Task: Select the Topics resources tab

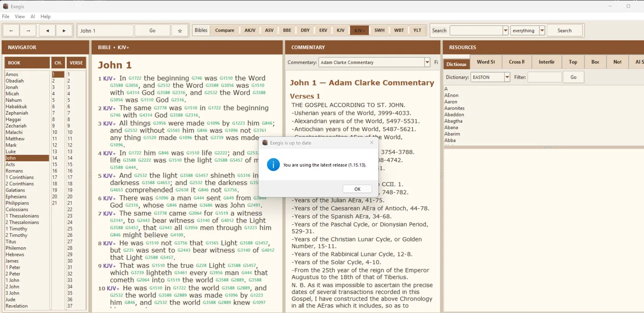Action: [x=573, y=62]
